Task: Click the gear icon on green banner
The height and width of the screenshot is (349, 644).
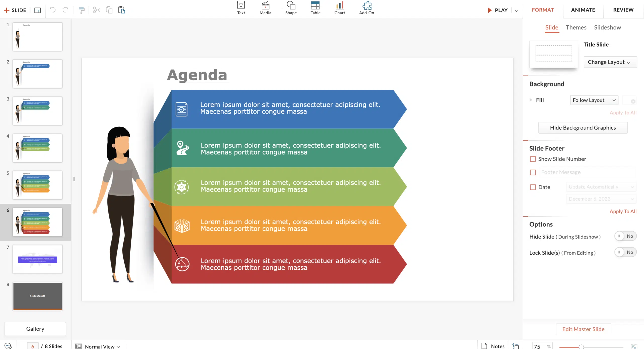Action: [182, 187]
